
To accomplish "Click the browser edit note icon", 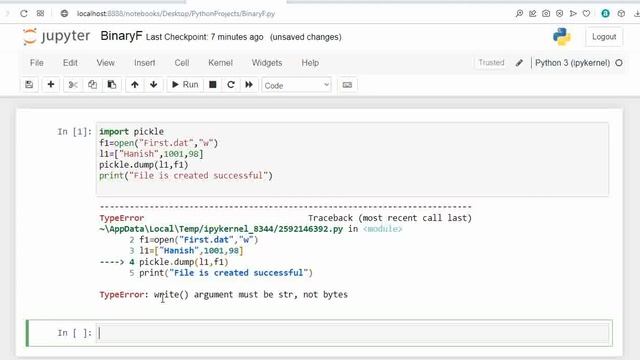I will tap(533, 13).
